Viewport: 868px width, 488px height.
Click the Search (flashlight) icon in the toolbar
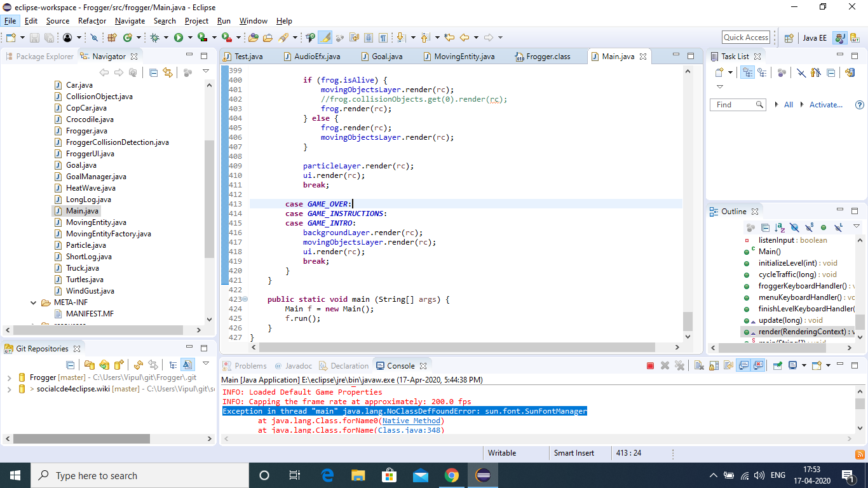pos(284,37)
